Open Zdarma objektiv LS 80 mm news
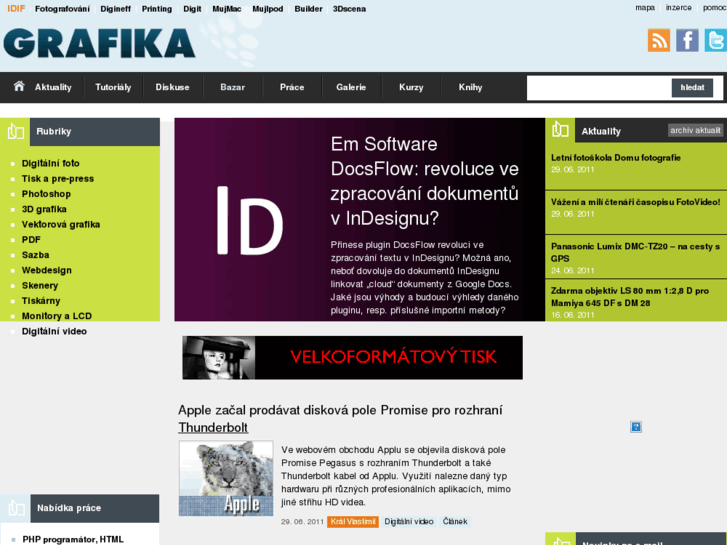The height and width of the screenshot is (545, 727). [630, 297]
